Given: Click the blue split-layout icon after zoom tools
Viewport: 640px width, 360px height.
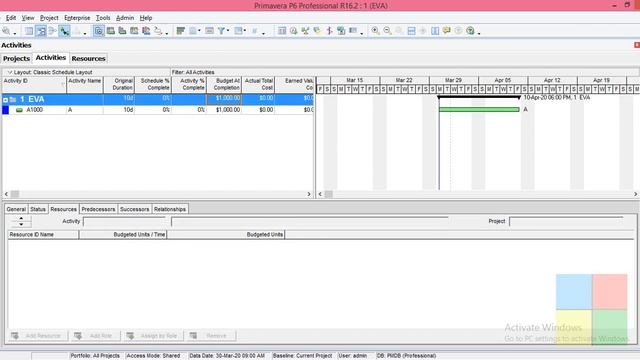Looking at the screenshot, I should (x=411, y=31).
